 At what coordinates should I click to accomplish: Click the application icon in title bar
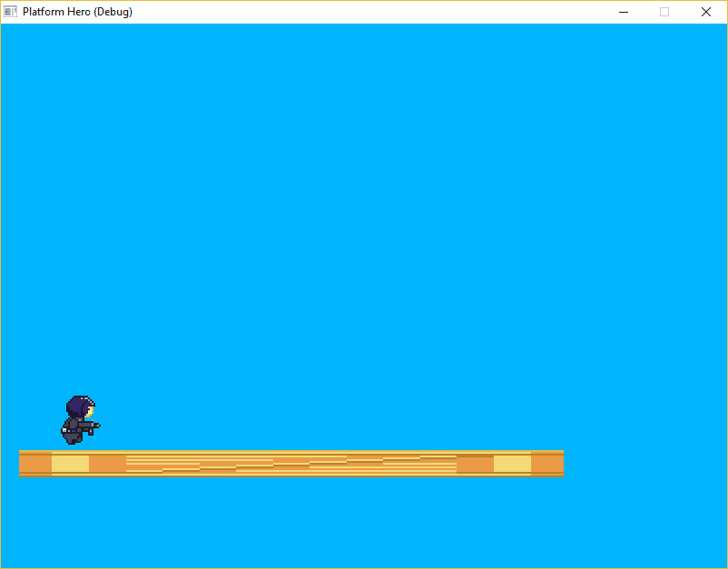(x=10, y=12)
